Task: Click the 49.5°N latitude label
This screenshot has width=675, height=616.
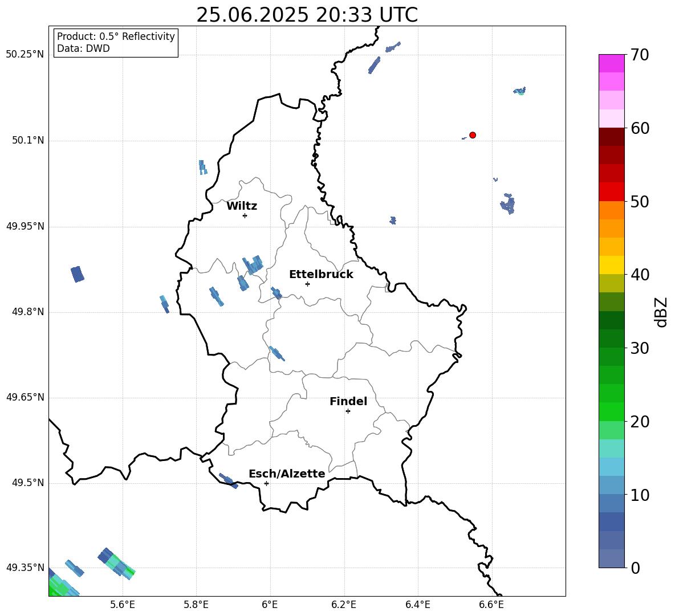Action: coord(28,483)
